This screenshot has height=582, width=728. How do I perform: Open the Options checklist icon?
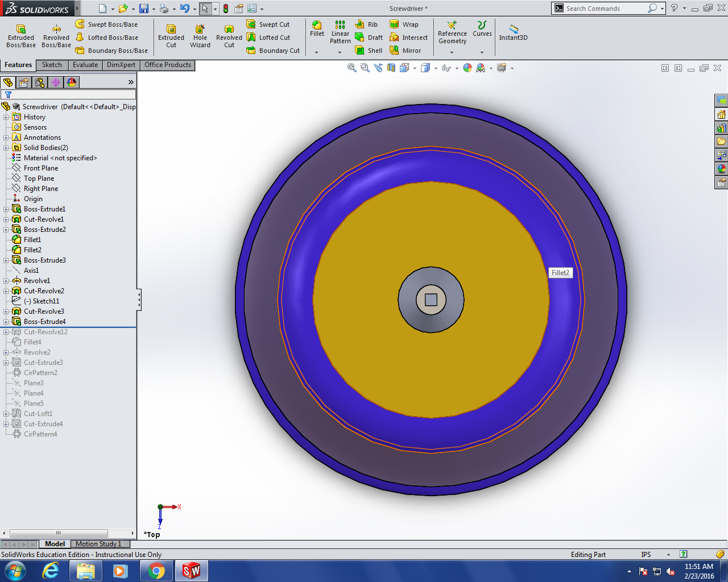[x=252, y=9]
